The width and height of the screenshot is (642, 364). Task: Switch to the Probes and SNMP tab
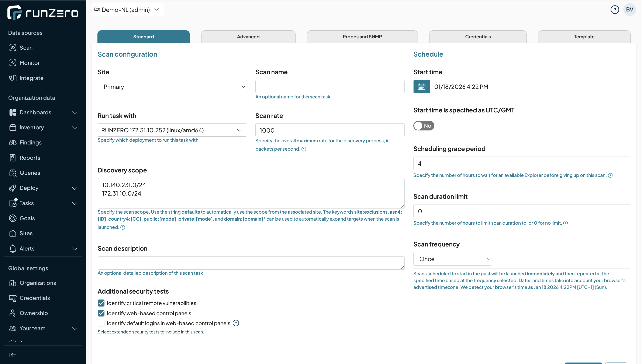click(x=362, y=37)
